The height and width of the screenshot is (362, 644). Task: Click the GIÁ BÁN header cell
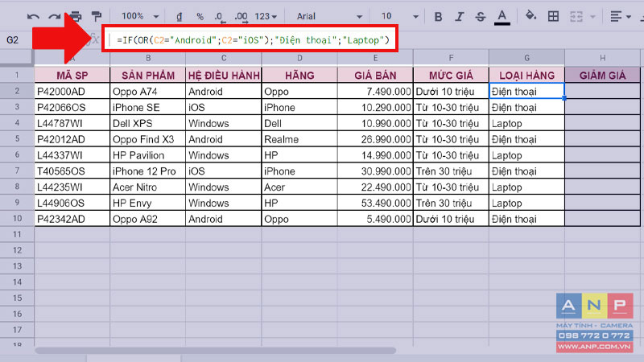[x=375, y=76]
